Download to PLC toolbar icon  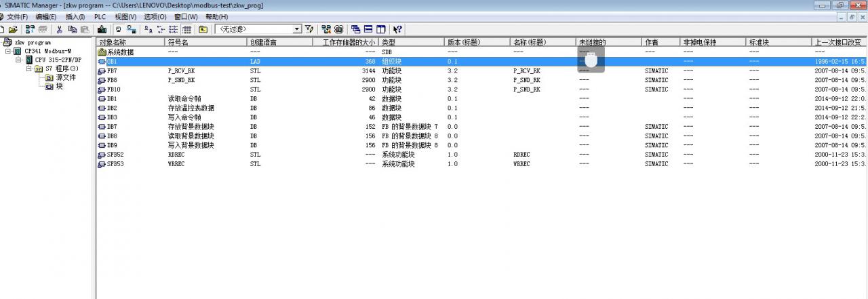tap(102, 29)
